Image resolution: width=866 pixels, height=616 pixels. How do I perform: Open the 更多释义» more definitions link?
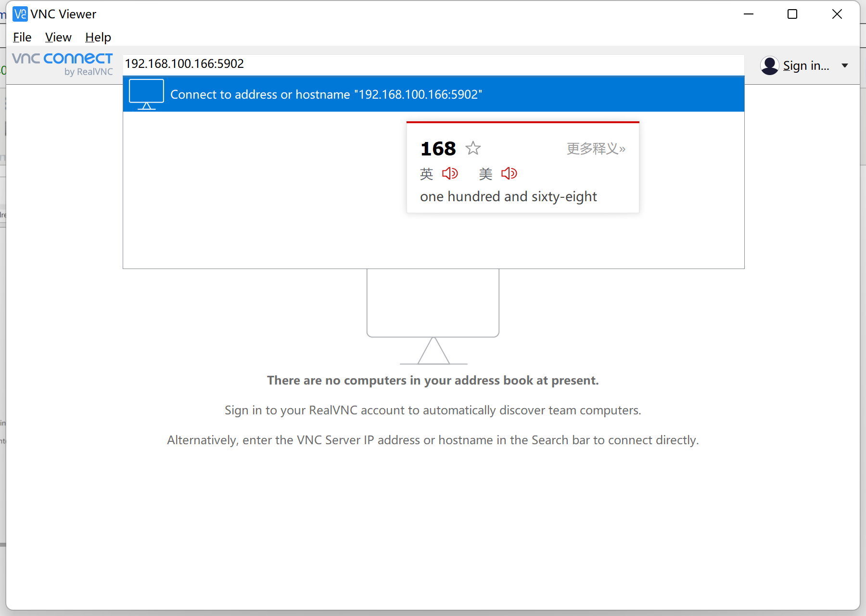596,148
